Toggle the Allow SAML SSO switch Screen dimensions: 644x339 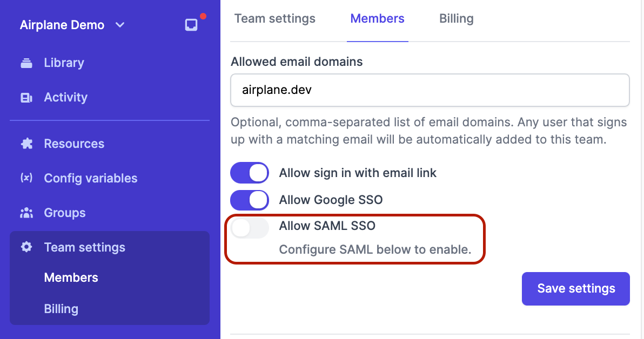(250, 228)
